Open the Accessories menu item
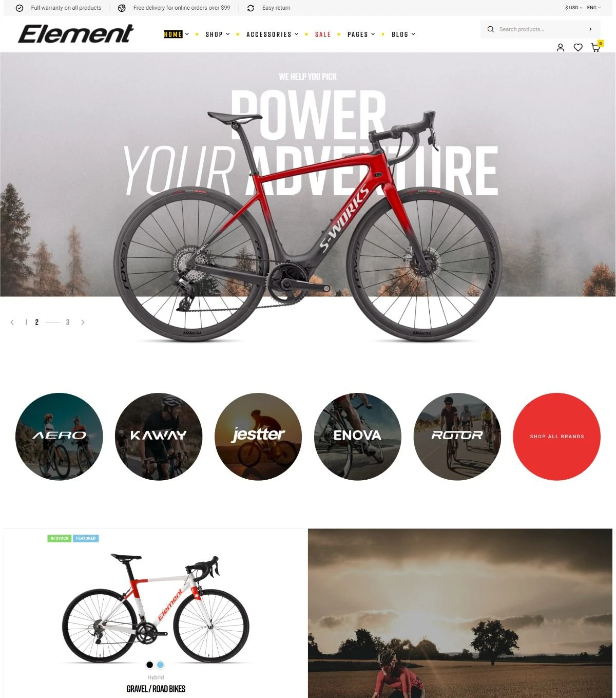616x698 pixels. [272, 34]
